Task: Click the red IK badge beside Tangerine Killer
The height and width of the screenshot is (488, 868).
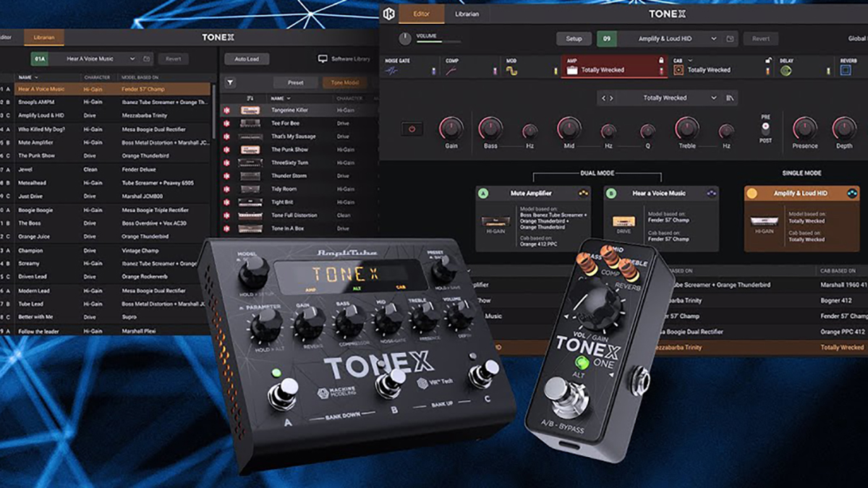Action: 226,110
